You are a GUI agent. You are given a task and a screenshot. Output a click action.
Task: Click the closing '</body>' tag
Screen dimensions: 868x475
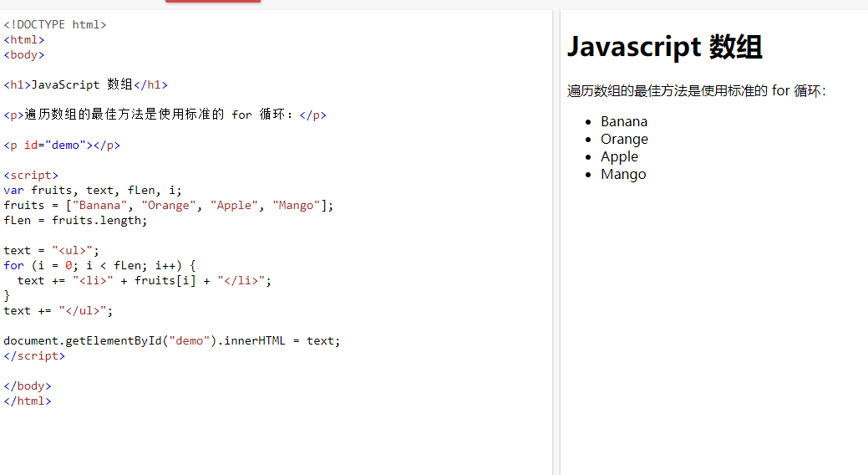(27, 386)
